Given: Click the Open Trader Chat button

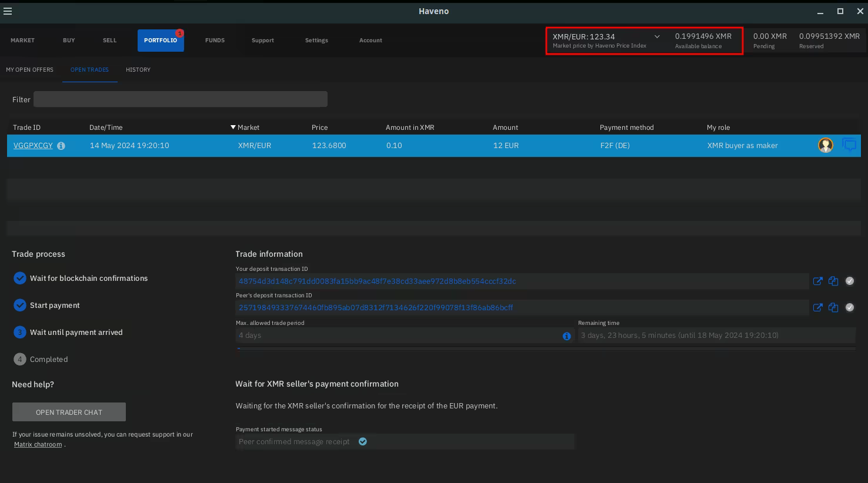Looking at the screenshot, I should point(69,412).
